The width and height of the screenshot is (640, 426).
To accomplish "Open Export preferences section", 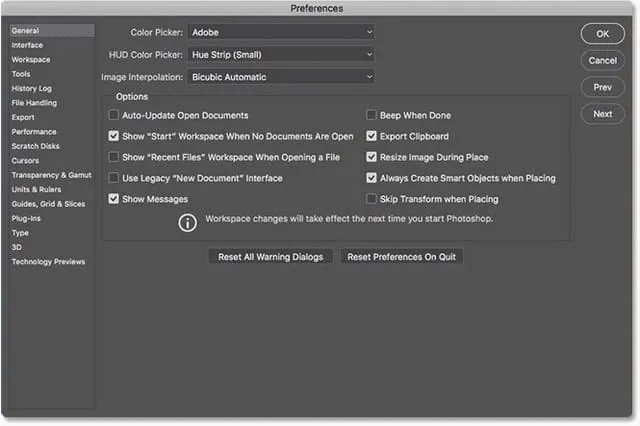I will (x=23, y=118).
